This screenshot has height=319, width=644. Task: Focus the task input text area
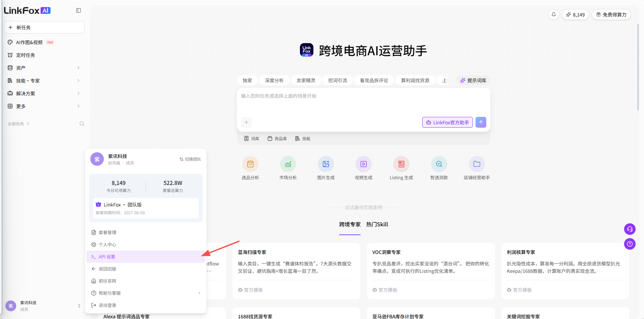tap(363, 102)
